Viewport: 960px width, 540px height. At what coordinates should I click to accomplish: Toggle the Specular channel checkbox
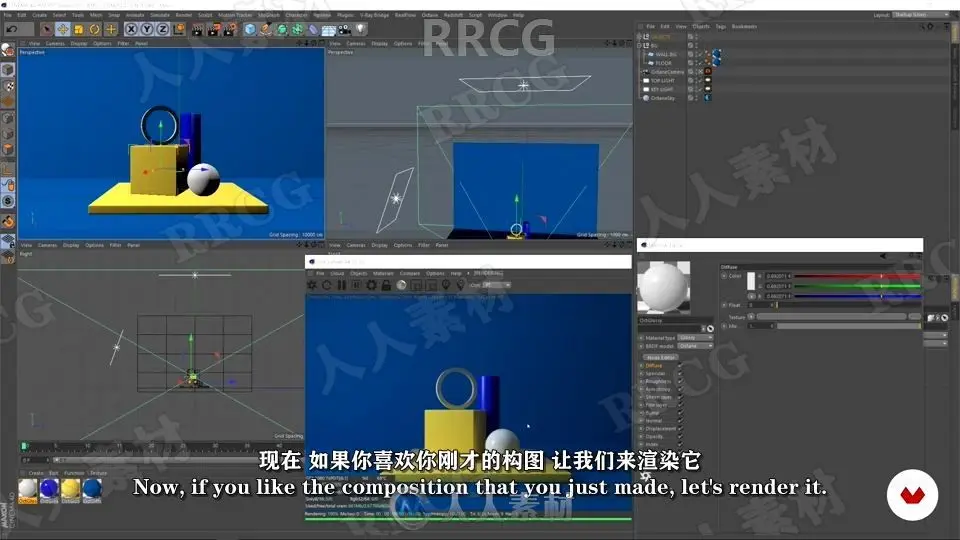click(680, 373)
